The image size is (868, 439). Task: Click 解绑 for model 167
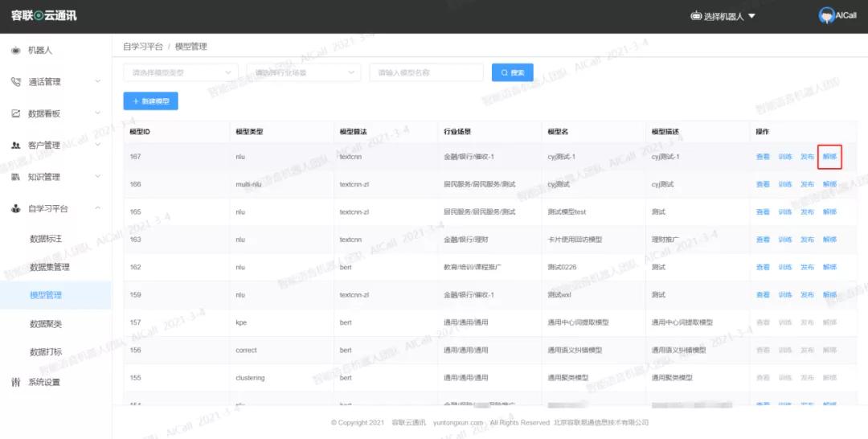click(829, 157)
